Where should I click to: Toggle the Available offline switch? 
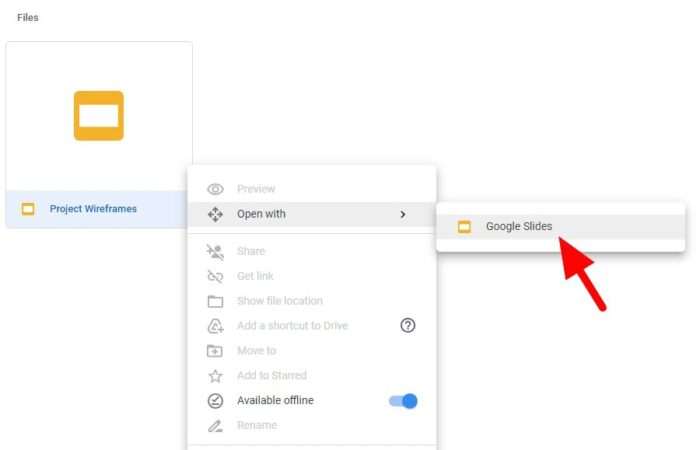click(x=403, y=401)
